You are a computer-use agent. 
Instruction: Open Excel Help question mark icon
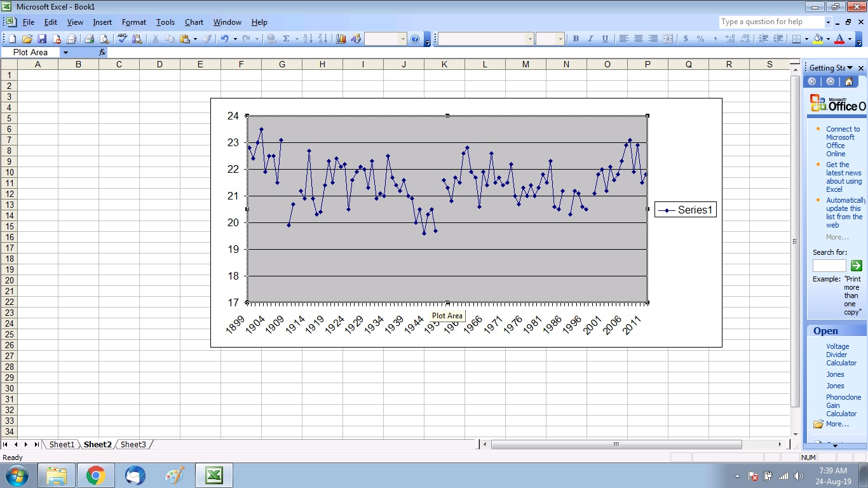pyautogui.click(x=415, y=39)
